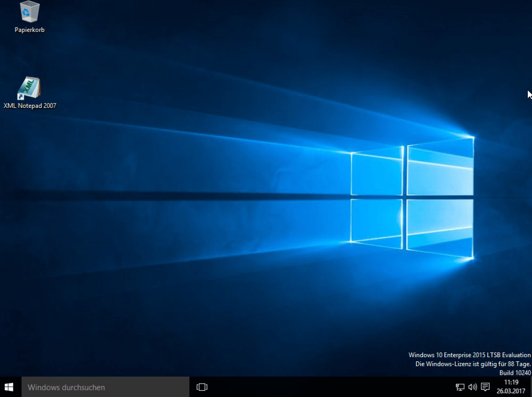Click the empty taskbar area beside Task View
The image size is (532, 397).
(x=319, y=387)
